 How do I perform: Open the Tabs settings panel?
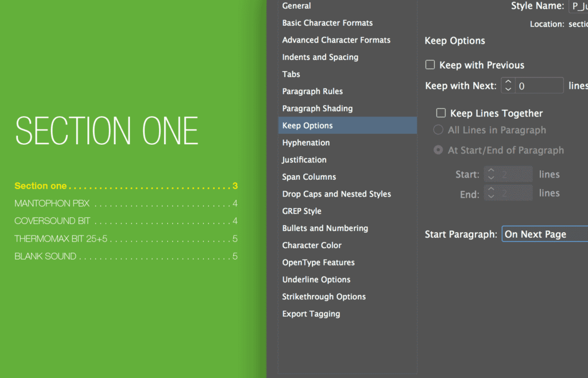point(291,74)
